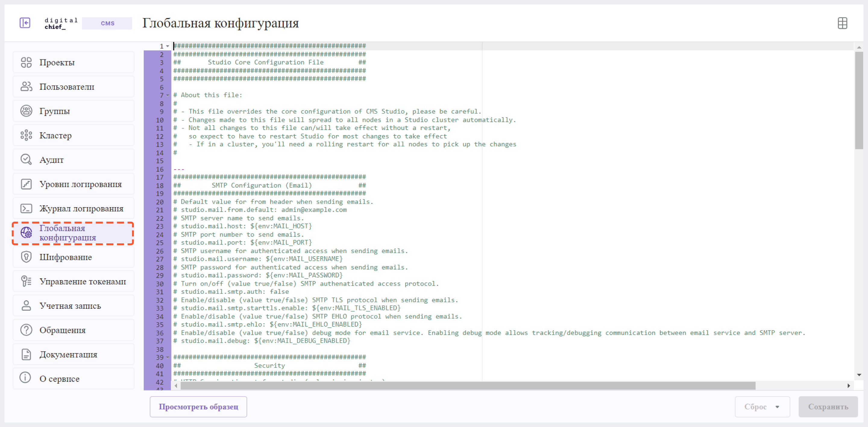Open the Проекты menu item
868x427 pixels.
(74, 62)
